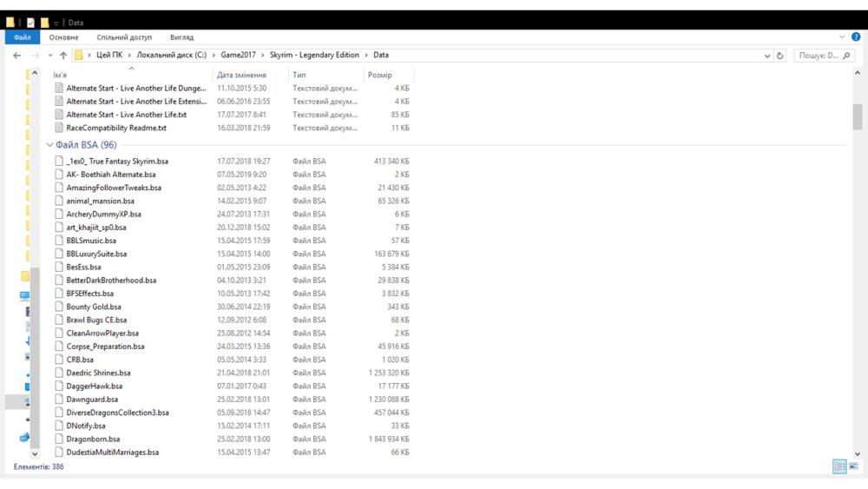Switch to Details view in status bar
This screenshot has width=868, height=489.
pyautogui.click(x=839, y=466)
